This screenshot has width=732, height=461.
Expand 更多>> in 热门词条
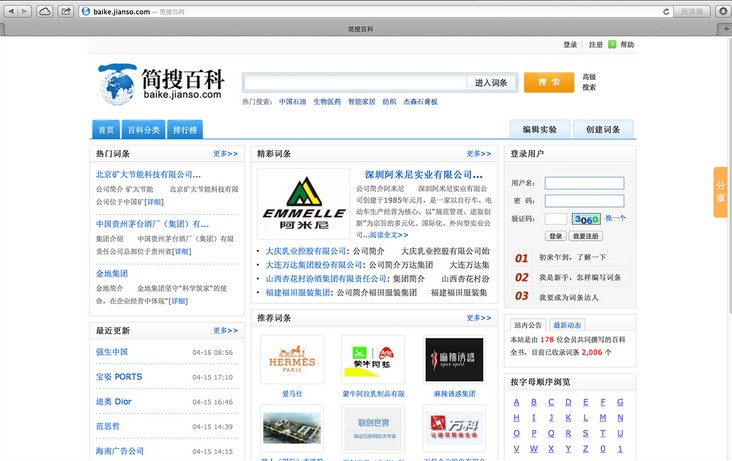point(225,153)
